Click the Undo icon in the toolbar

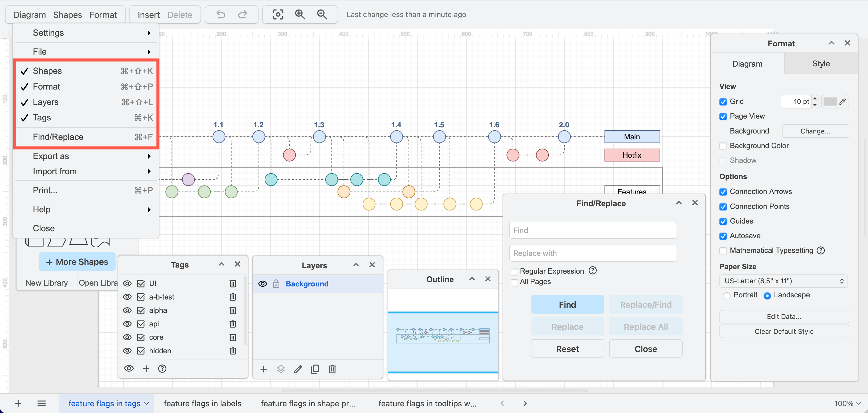(220, 14)
